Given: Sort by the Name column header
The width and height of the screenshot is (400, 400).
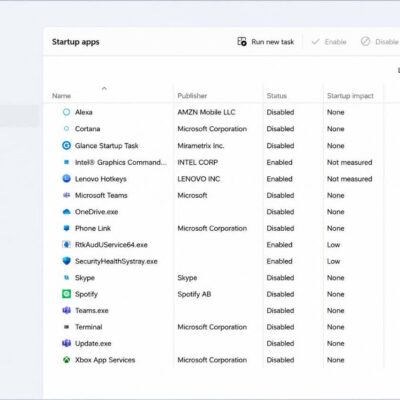Looking at the screenshot, I should (61, 96).
